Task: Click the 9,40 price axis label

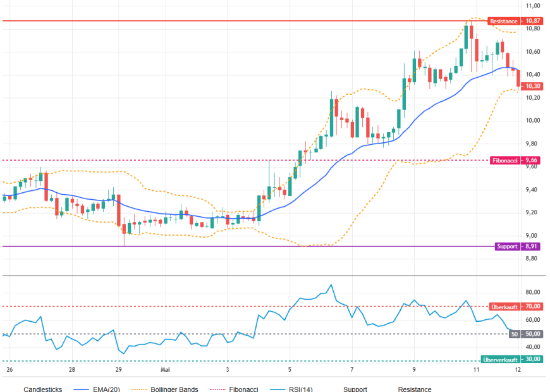Action: (531, 190)
